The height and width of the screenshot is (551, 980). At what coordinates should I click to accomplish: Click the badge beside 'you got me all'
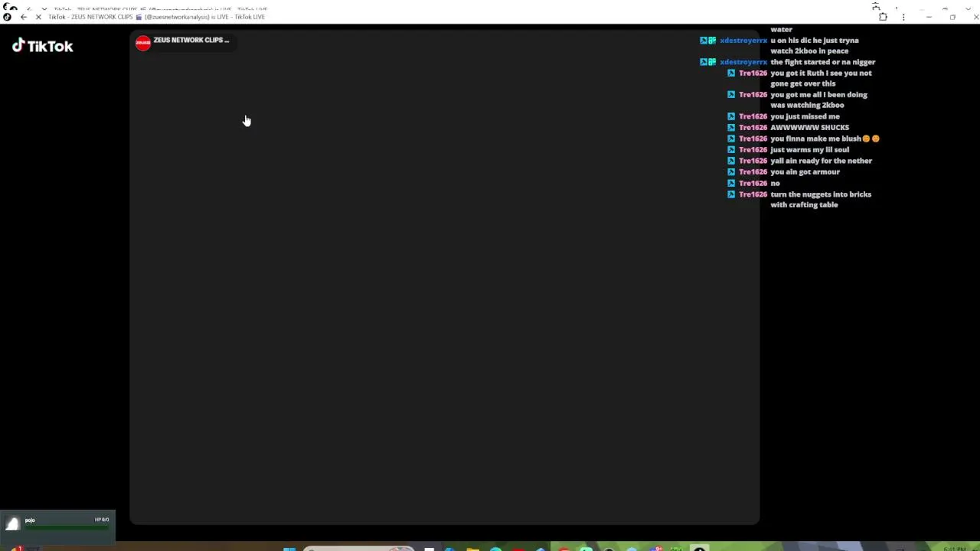coord(731,95)
